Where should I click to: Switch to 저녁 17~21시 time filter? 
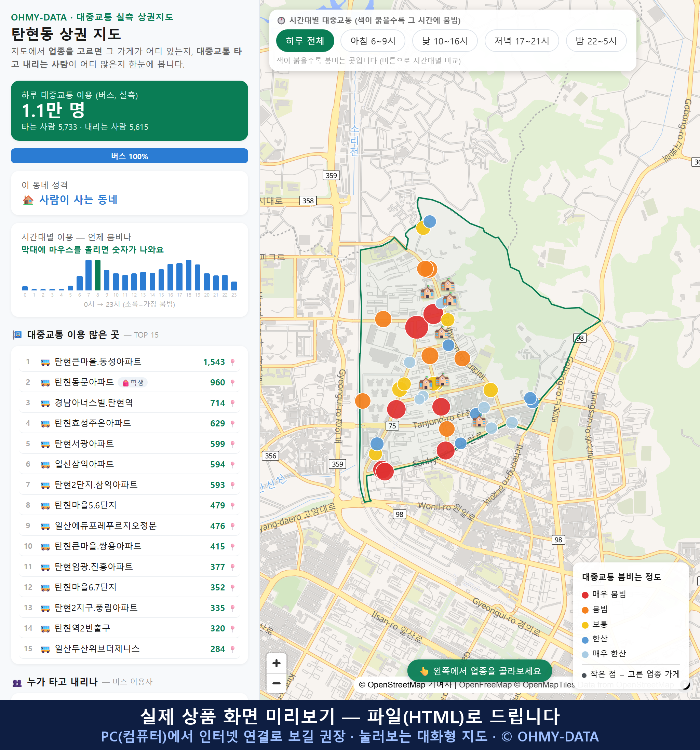pyautogui.click(x=521, y=41)
